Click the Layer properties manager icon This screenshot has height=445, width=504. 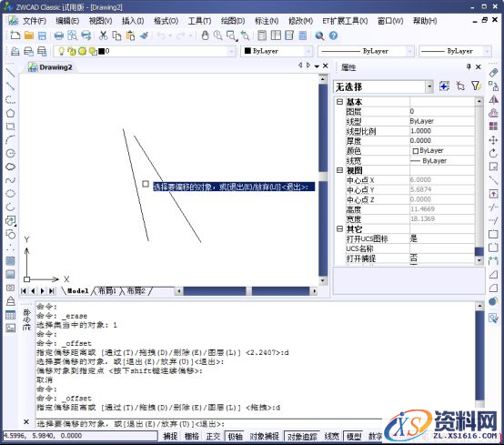coord(15,51)
